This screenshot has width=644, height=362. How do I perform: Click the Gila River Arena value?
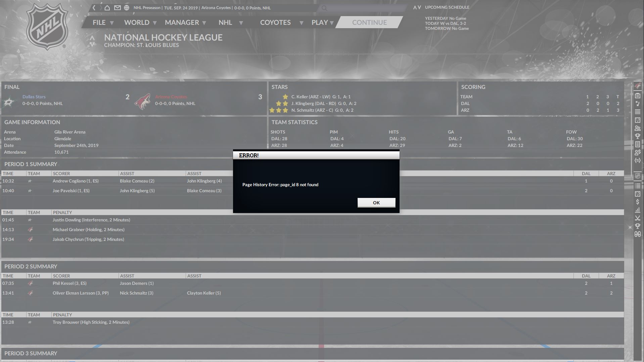[70, 132]
